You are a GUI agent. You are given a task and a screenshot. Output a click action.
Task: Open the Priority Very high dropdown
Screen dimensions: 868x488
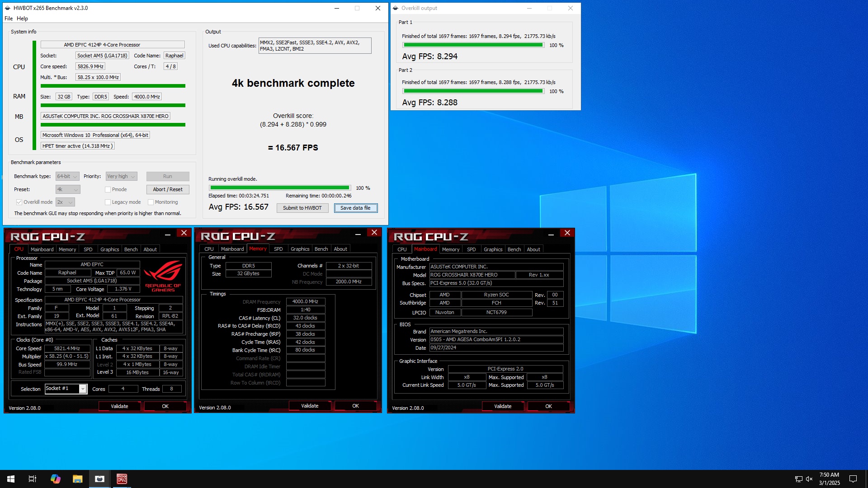[x=121, y=176]
